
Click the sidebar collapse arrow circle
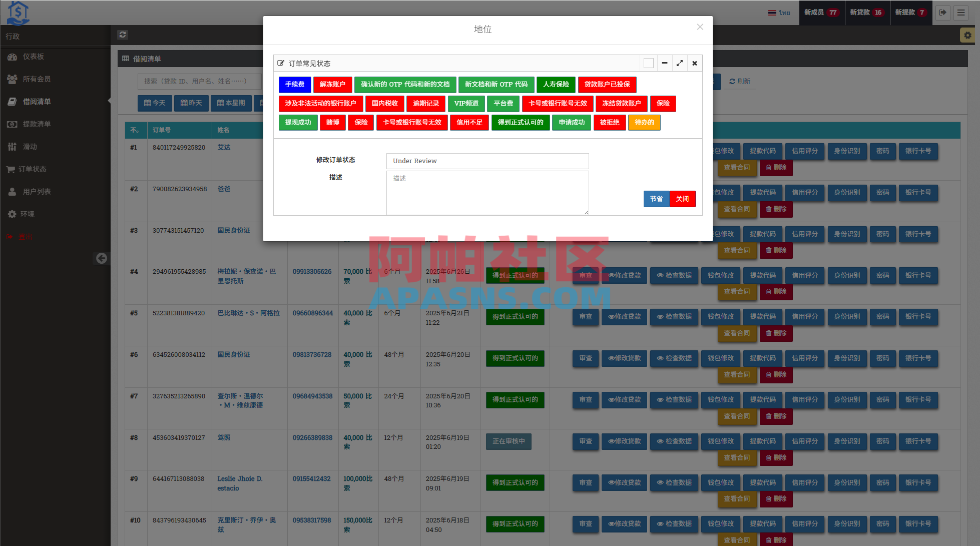[x=102, y=258]
